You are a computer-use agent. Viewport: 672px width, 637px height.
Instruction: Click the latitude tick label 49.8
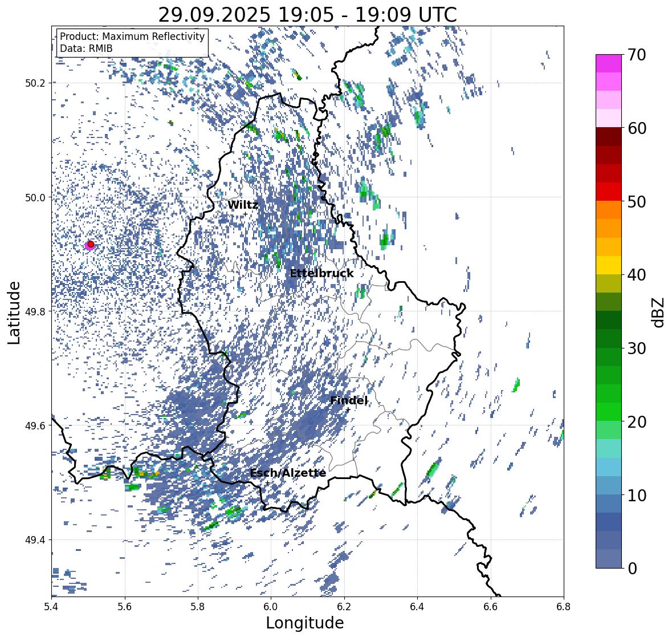pyautogui.click(x=35, y=311)
